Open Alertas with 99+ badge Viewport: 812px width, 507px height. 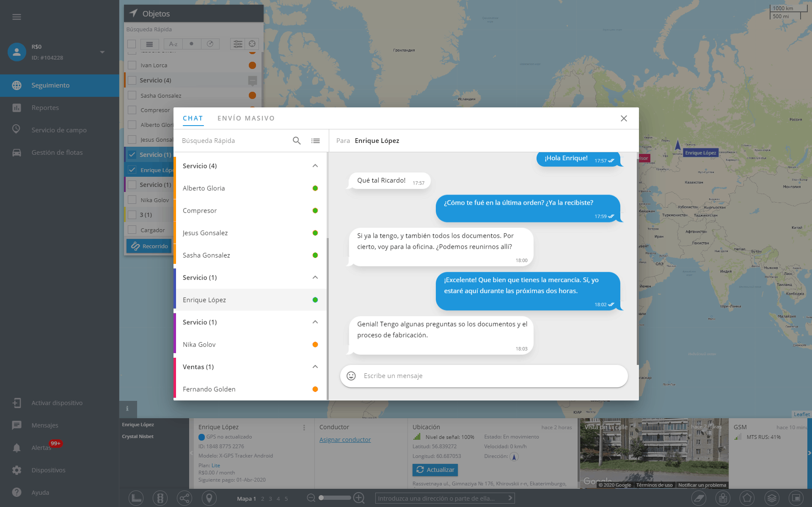click(x=41, y=447)
